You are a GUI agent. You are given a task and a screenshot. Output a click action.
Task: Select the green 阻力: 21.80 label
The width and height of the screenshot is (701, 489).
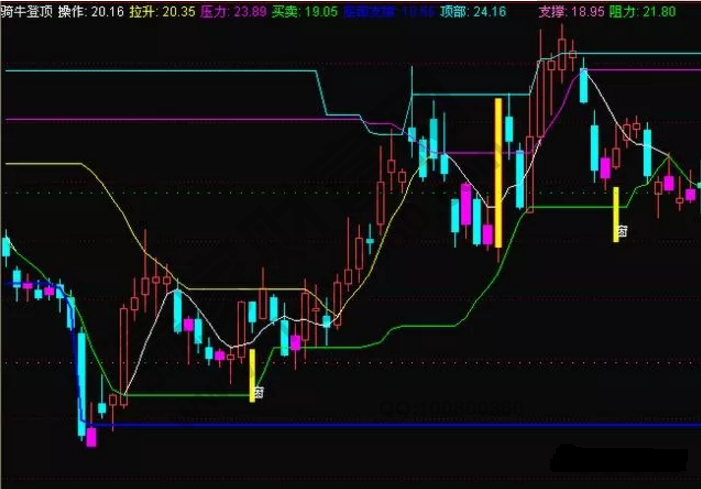pos(642,11)
